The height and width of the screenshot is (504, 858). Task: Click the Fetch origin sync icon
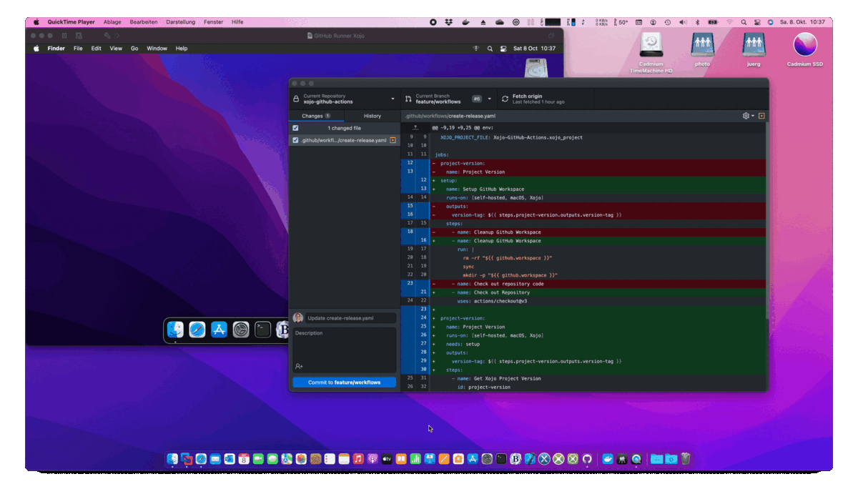[x=505, y=99]
